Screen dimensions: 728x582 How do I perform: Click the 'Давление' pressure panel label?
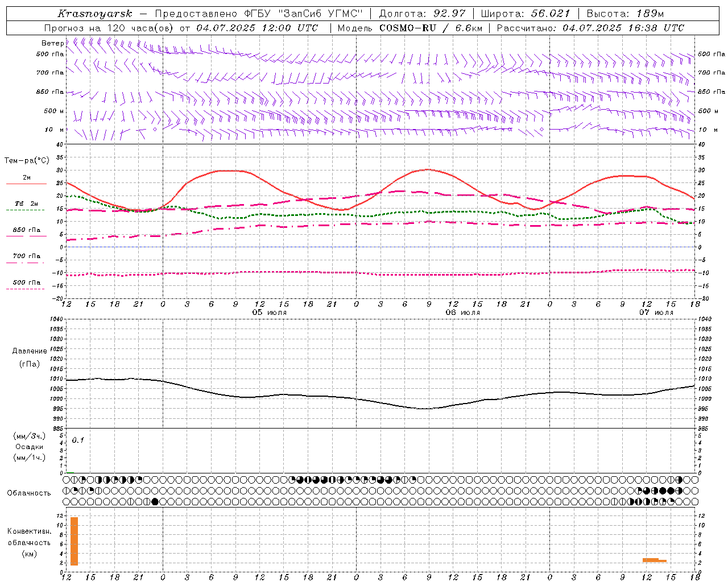[30, 351]
